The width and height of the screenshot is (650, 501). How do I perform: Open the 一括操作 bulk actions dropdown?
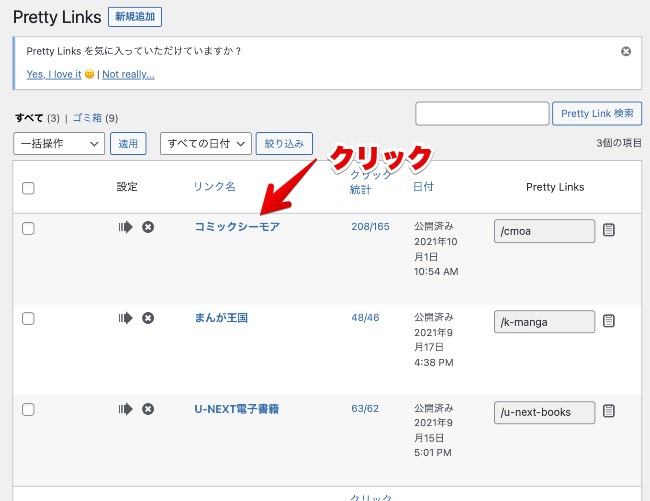click(x=59, y=144)
